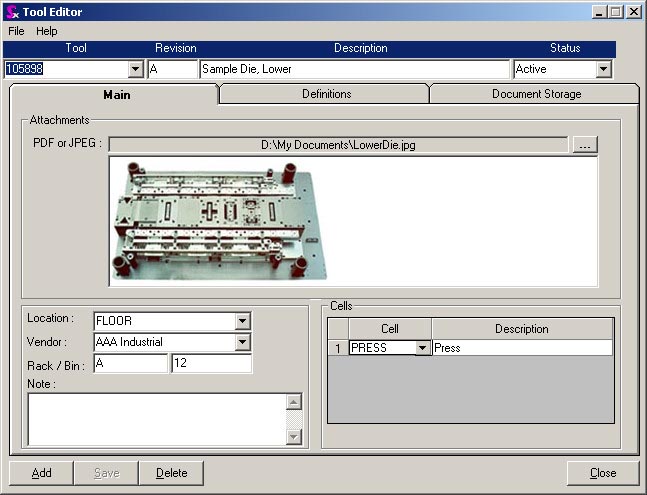Open the Help menu
Screen dimensions: 647x495
click(x=47, y=31)
